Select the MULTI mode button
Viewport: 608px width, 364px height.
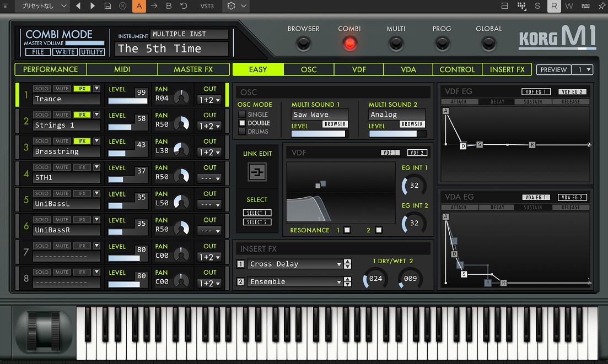396,44
